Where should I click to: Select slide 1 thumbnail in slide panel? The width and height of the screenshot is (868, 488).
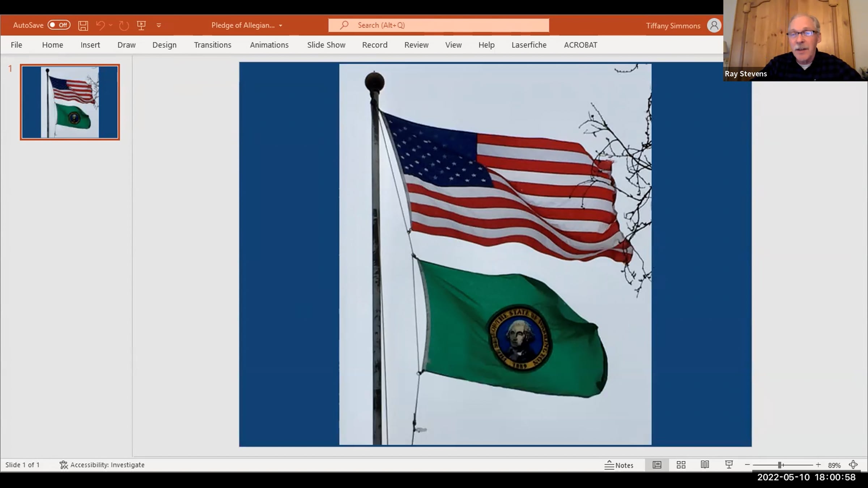coord(70,102)
